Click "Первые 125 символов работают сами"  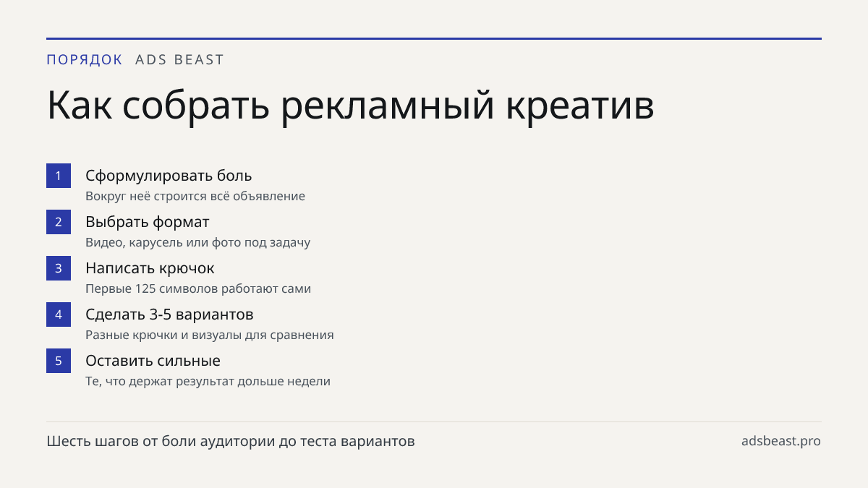click(x=198, y=288)
